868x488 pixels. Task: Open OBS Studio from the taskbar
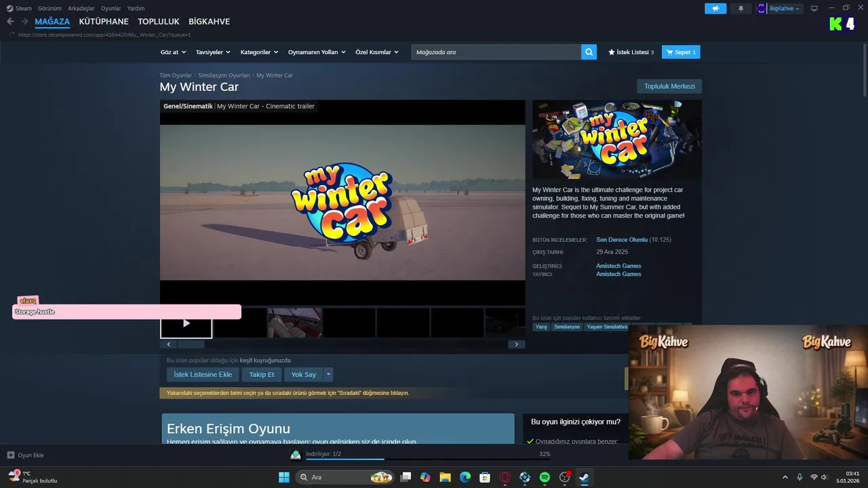coord(565,477)
